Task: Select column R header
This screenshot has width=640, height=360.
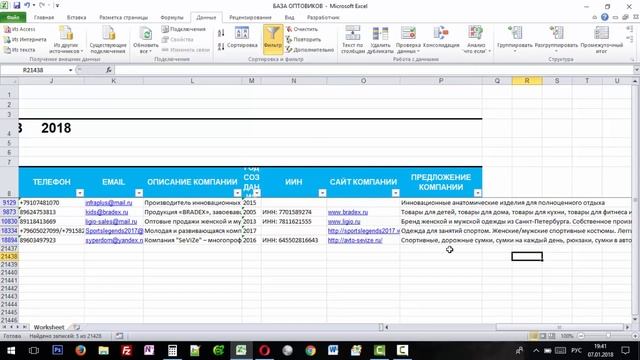Action: coord(527,81)
